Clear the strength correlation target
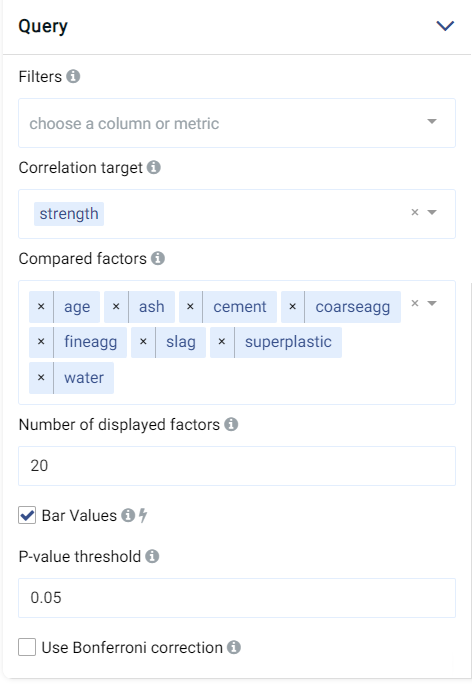The width and height of the screenshot is (472, 687). point(415,212)
